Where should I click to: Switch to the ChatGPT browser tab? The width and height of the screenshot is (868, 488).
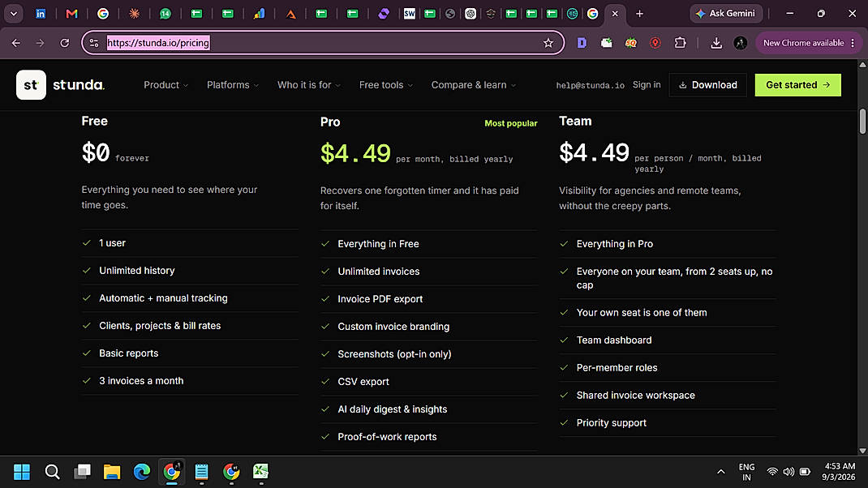coord(470,14)
